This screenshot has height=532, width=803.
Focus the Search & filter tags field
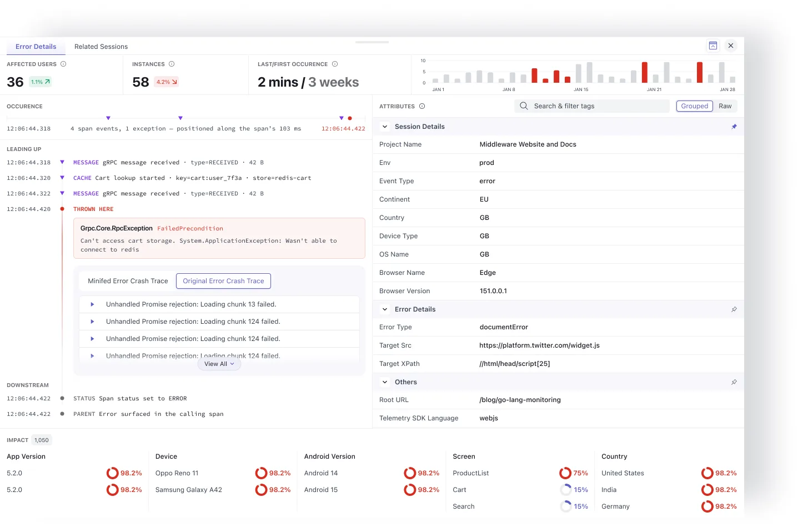592,106
